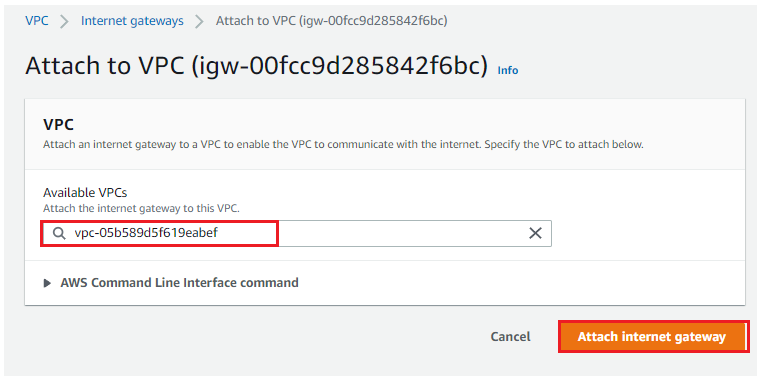Screen dimensions: 764x376
Task: Click the AWS Command Line Interface command label
Action: [x=179, y=282]
